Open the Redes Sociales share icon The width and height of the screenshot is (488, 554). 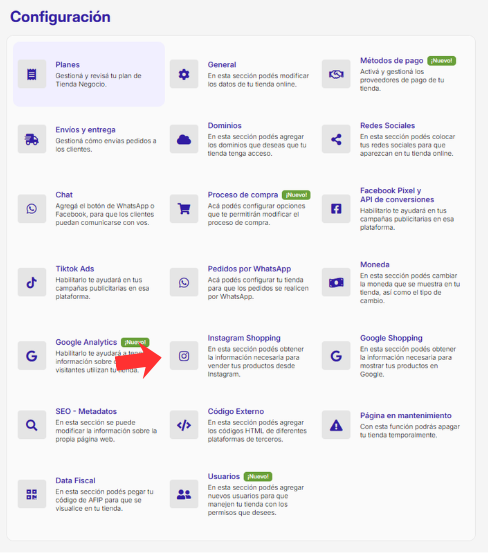pos(336,139)
